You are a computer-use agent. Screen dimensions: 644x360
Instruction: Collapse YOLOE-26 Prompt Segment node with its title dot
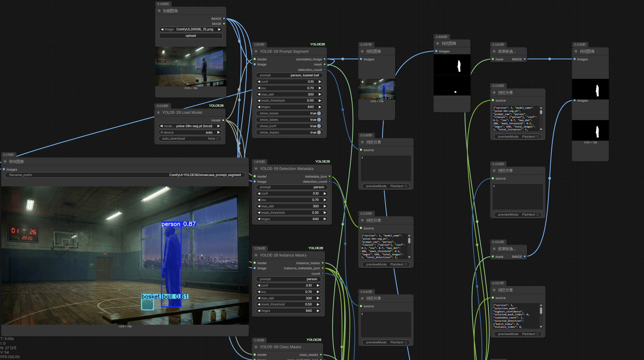click(256, 51)
